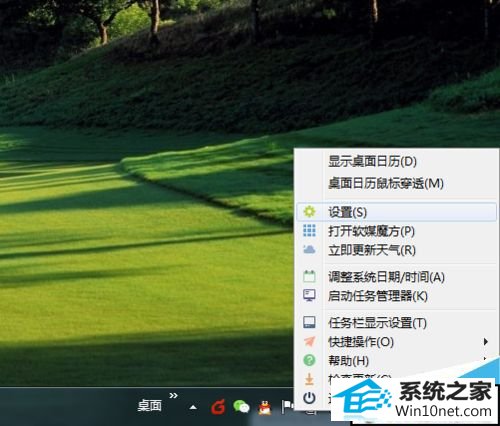Launch 启动任务管理器(K) entry
Viewport: 500px width, 426px height.
396,296
